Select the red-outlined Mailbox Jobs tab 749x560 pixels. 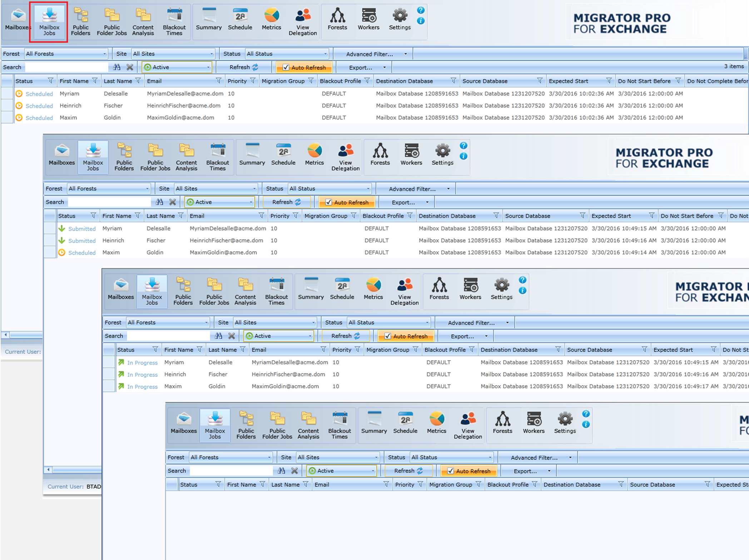tap(49, 22)
